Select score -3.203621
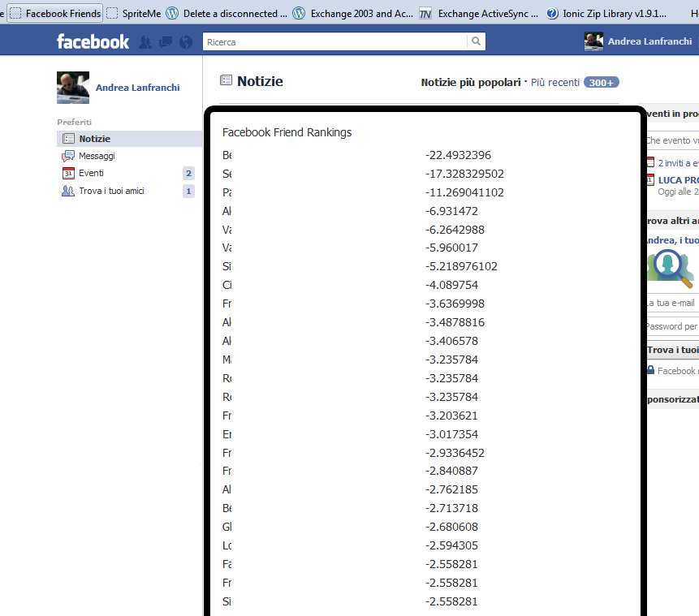699x616 pixels. 451,416
